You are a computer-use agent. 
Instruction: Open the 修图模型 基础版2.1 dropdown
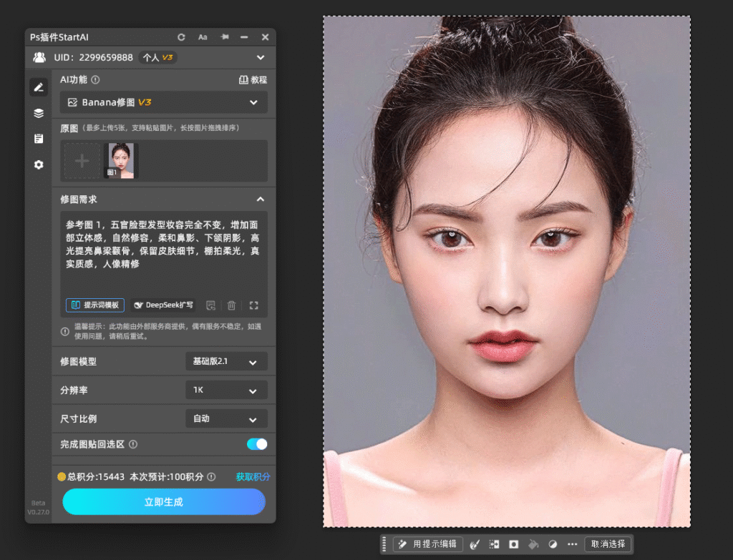pos(226,361)
